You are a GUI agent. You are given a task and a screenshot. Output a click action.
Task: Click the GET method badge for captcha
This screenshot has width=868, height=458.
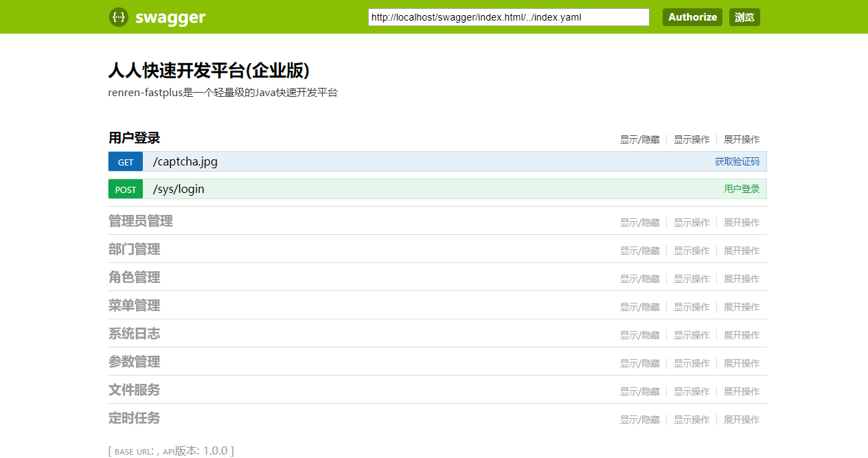click(126, 162)
